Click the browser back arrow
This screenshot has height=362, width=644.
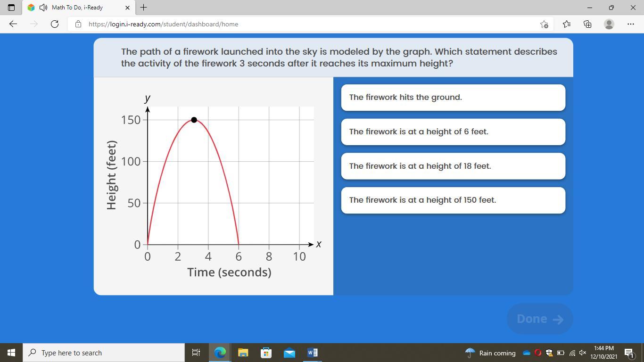(13, 24)
